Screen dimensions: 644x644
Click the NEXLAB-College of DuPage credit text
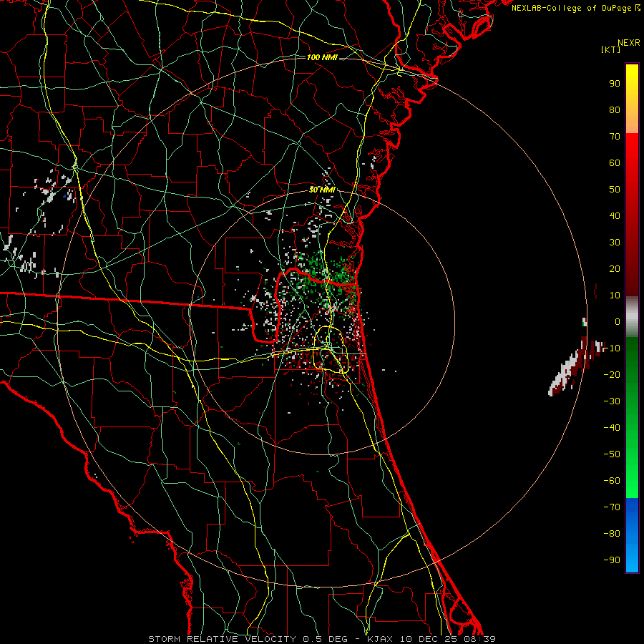click(575, 8)
